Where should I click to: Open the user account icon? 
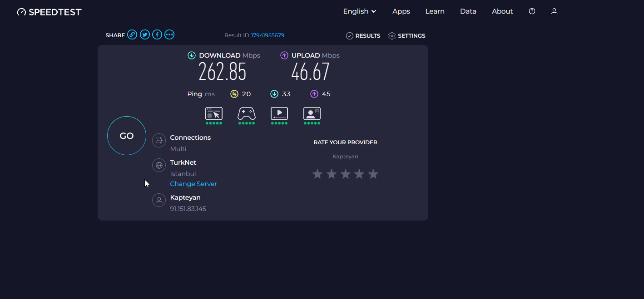click(554, 11)
